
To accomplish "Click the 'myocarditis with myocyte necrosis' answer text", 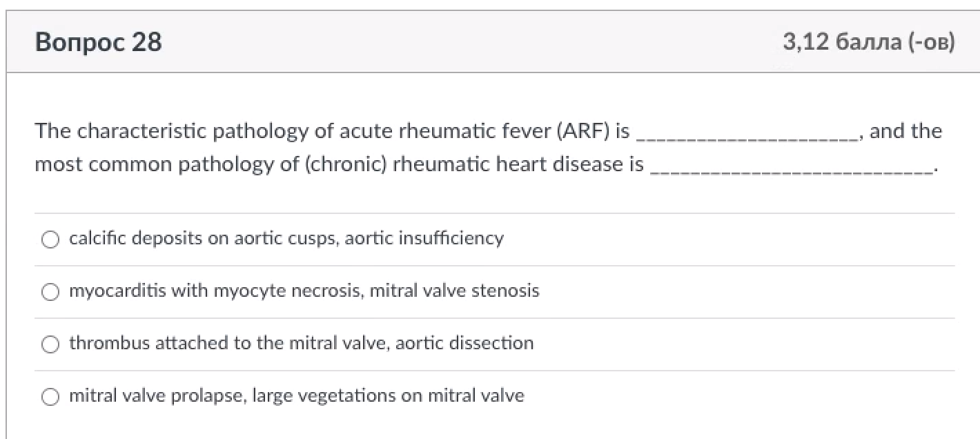I will tap(215, 291).
